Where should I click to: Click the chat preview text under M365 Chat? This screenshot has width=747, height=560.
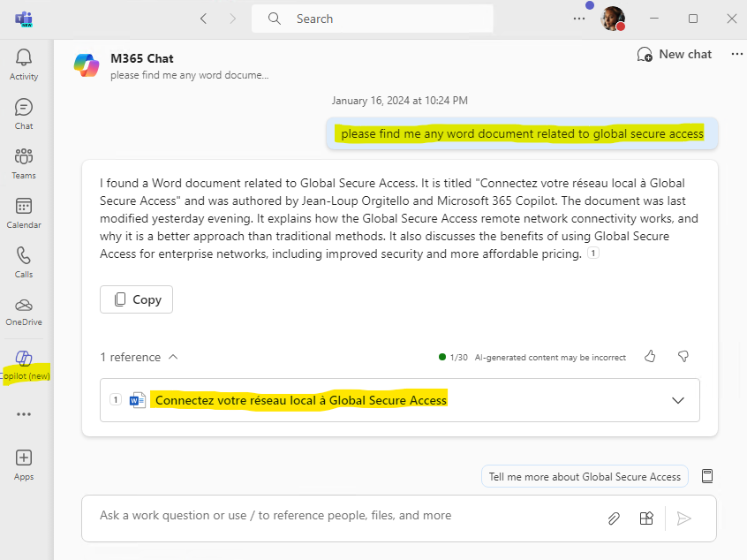point(190,75)
